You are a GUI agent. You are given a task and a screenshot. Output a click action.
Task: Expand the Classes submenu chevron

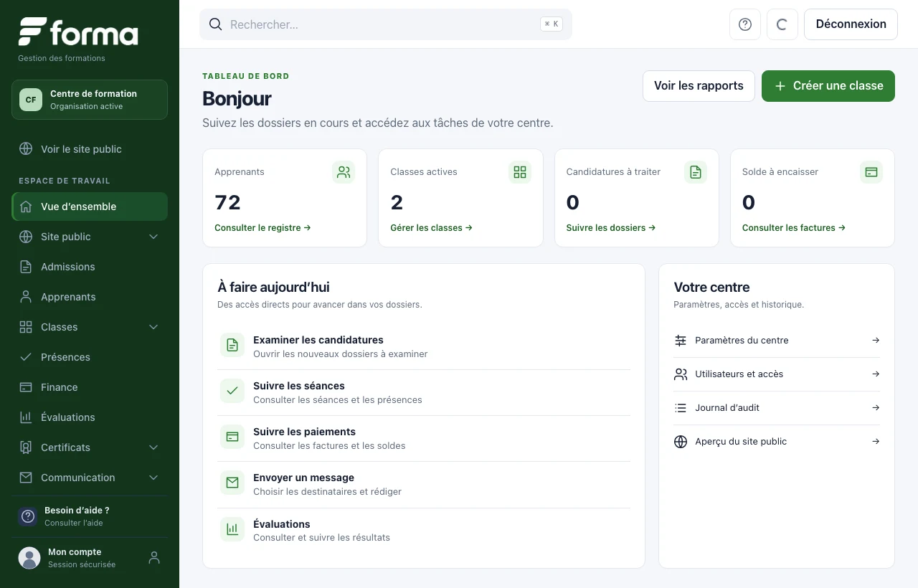pos(153,327)
